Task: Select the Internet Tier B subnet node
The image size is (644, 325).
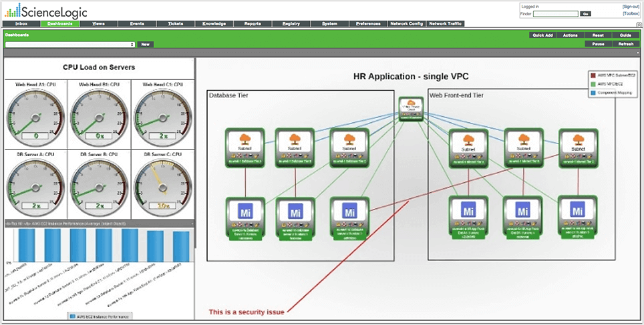Action: (524, 148)
